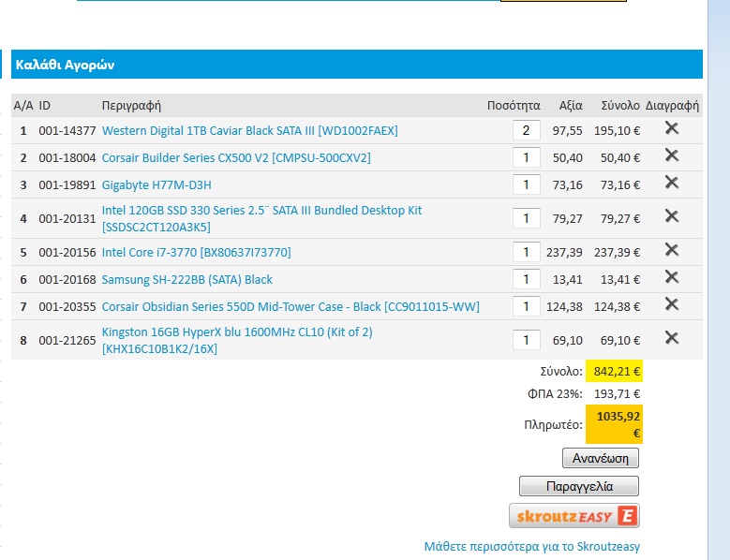The width and height of the screenshot is (730, 560).
Task: Click the Διαγραφή column header
Action: 672,106
